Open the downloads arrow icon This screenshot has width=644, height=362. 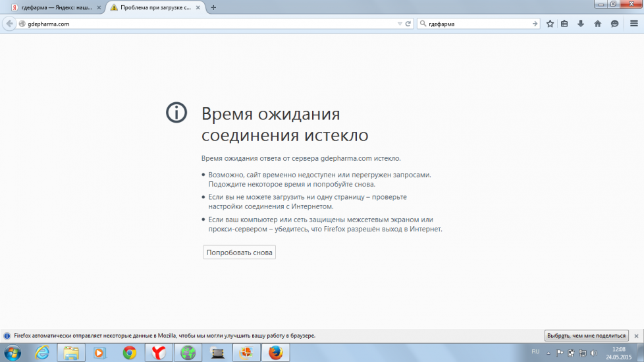[581, 24]
